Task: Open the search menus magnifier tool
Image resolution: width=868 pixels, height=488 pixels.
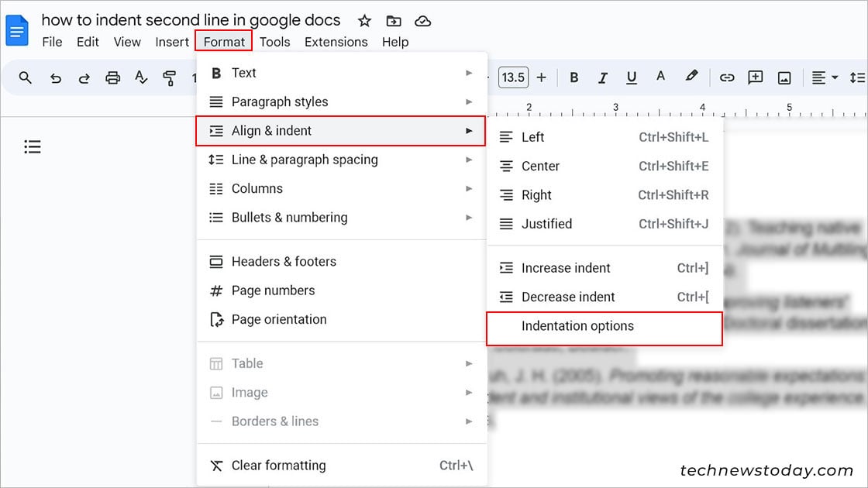Action: 25,77
